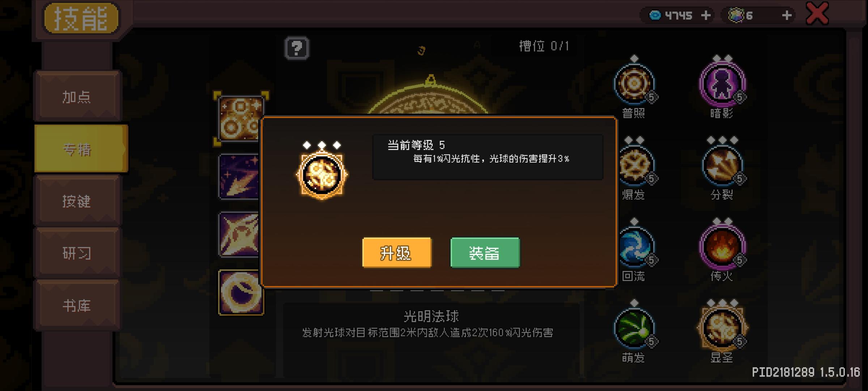Go to the 研习 study tab
Screen dimensions: 868x391
tap(77, 253)
